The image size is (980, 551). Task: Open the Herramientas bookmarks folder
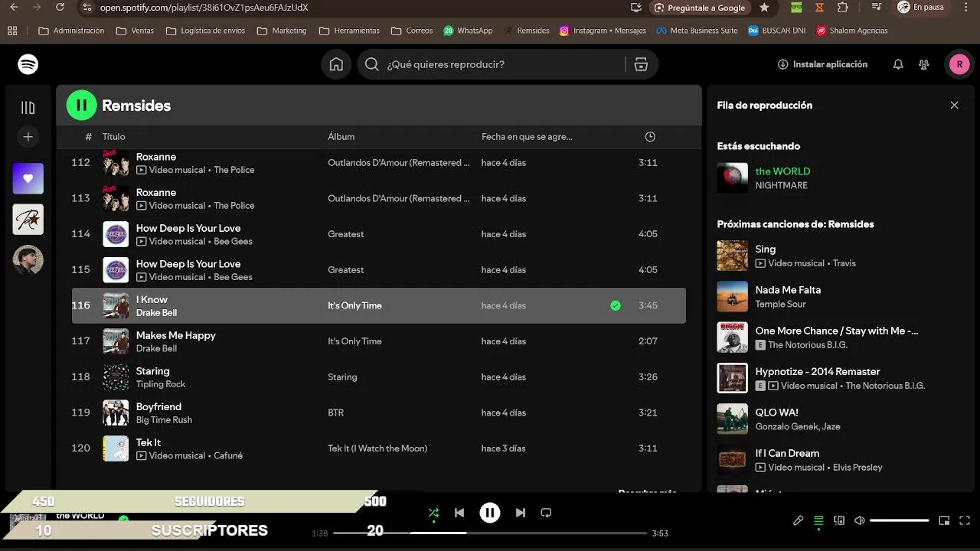click(349, 31)
